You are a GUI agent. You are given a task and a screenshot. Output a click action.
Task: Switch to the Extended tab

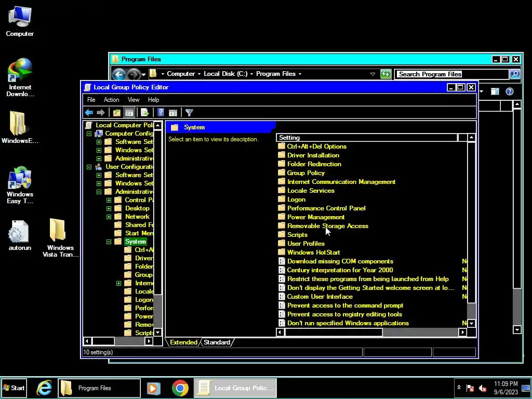pyautogui.click(x=183, y=342)
